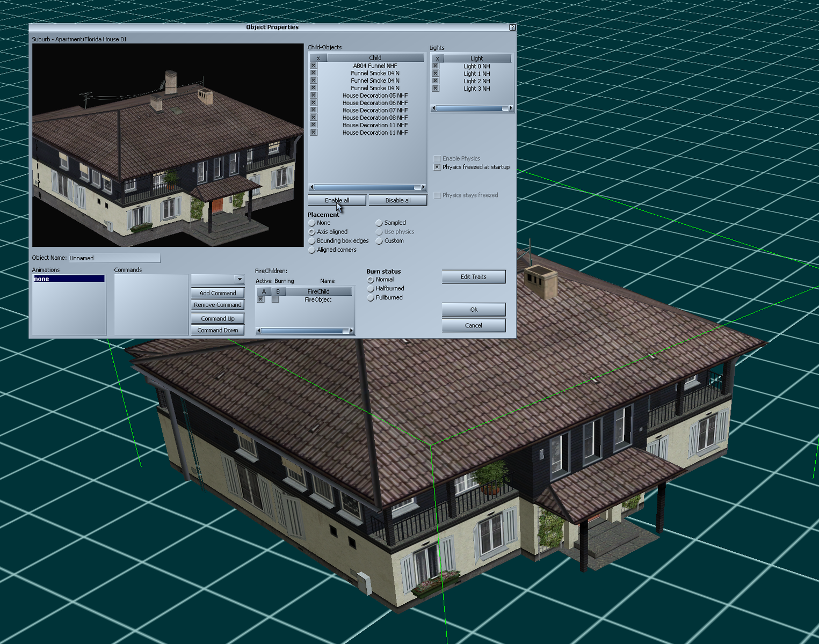Set burn status to Normal
Image resolution: width=819 pixels, height=644 pixels.
(x=371, y=280)
